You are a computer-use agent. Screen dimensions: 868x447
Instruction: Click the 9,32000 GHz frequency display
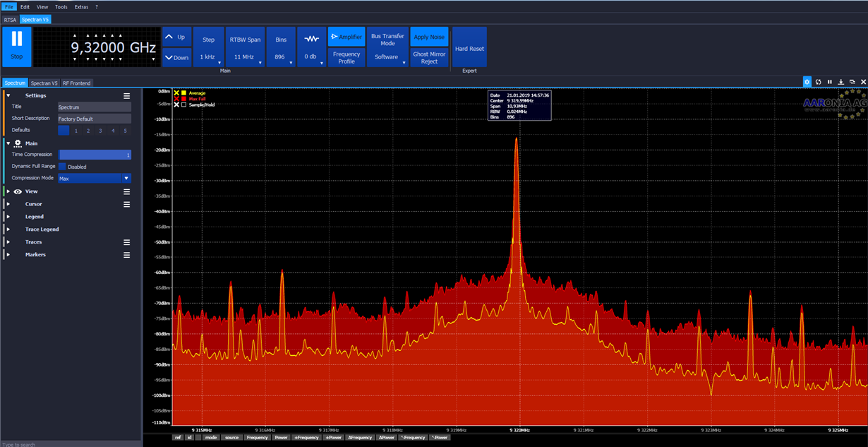(x=97, y=47)
